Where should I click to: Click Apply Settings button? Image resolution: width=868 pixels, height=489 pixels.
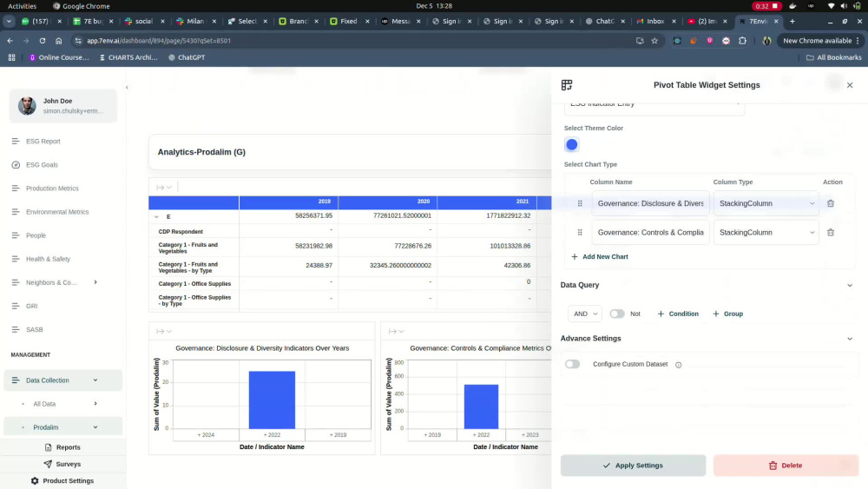tap(633, 466)
